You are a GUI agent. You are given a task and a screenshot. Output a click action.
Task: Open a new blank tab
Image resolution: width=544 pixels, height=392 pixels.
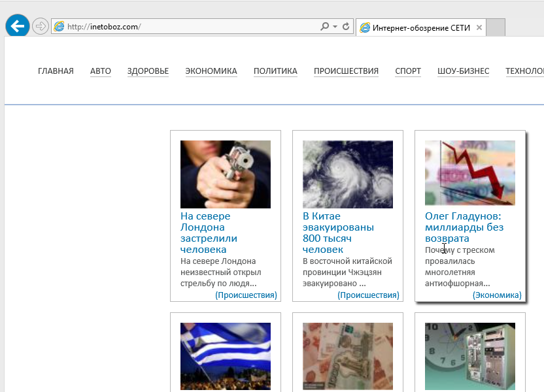tap(496, 27)
